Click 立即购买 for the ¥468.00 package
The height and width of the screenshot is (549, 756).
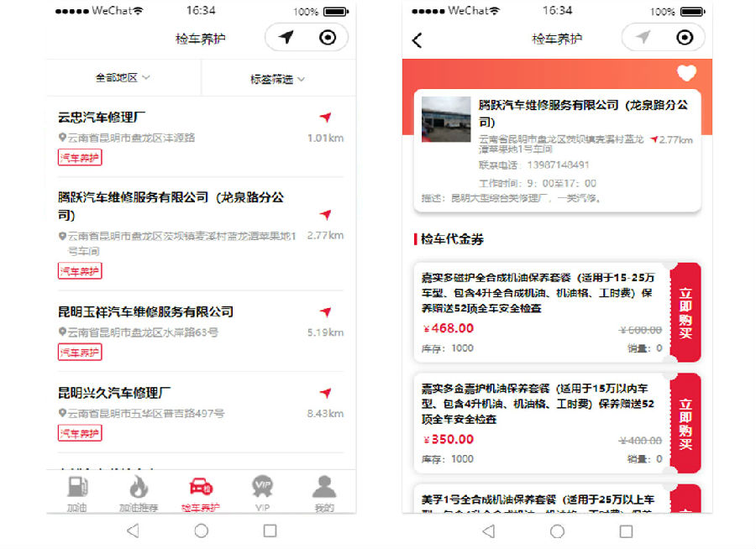[685, 312]
